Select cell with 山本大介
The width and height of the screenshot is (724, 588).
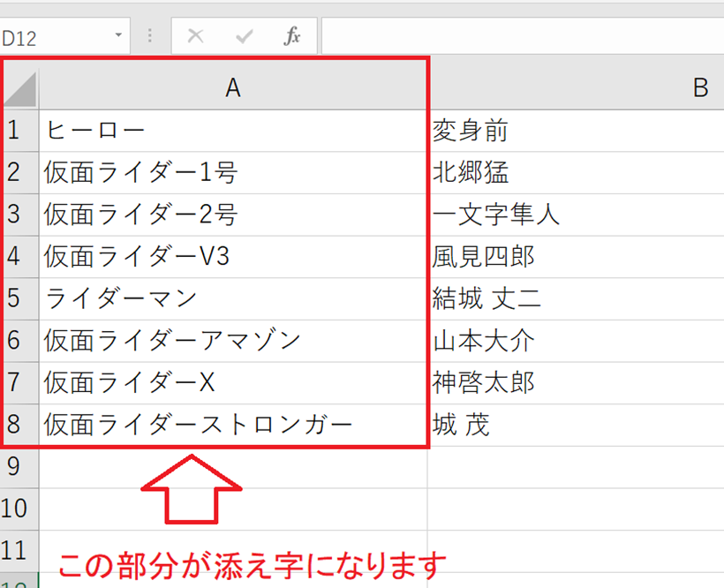(574, 340)
